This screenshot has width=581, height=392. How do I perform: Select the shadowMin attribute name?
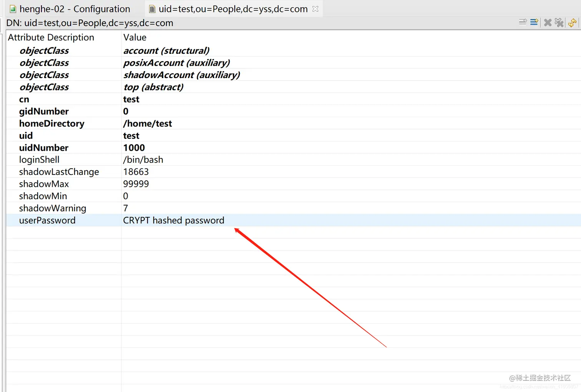tap(43, 196)
